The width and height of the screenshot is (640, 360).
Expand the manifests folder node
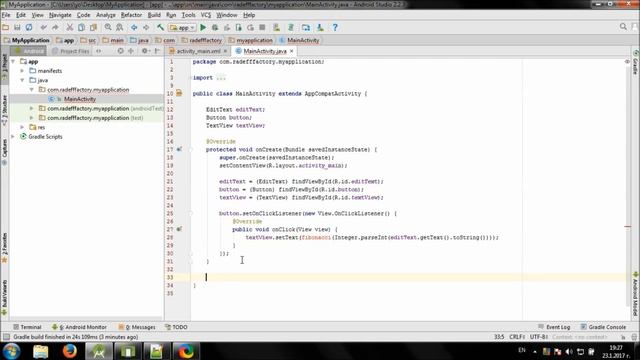[x=22, y=71]
